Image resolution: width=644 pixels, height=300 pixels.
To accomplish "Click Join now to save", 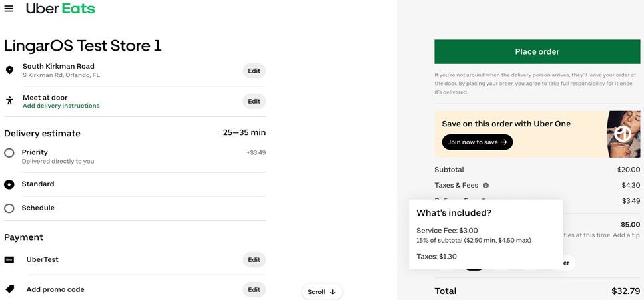I will (x=477, y=142).
